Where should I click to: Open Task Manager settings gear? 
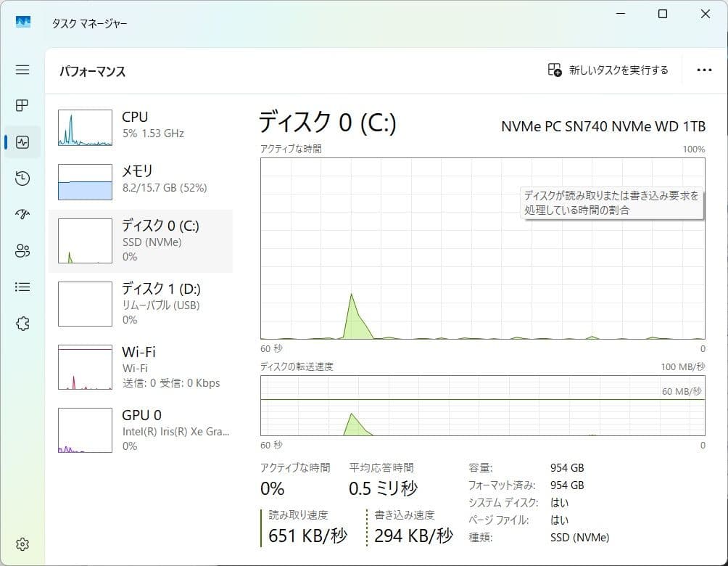click(22, 544)
